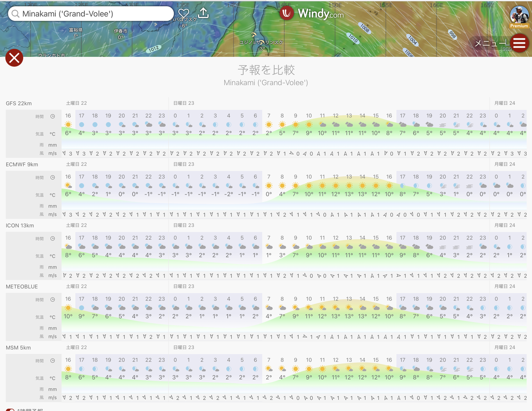This screenshot has width=532, height=411.
Task: Open the Premium user profile avatar
Action: coord(519,17)
